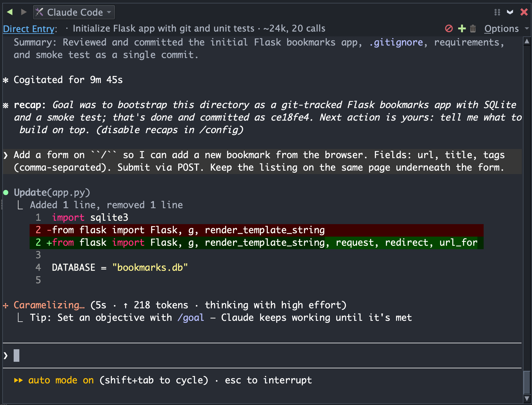The width and height of the screenshot is (532, 405).
Task: Click 'Tip: Set an objective' line
Action: pos(221,318)
